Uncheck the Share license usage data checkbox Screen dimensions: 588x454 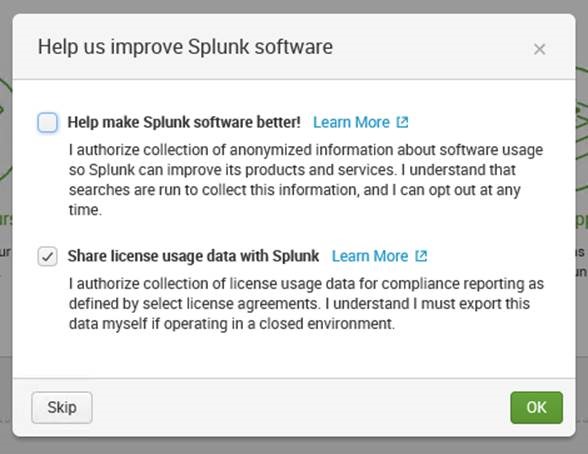pos(48,256)
